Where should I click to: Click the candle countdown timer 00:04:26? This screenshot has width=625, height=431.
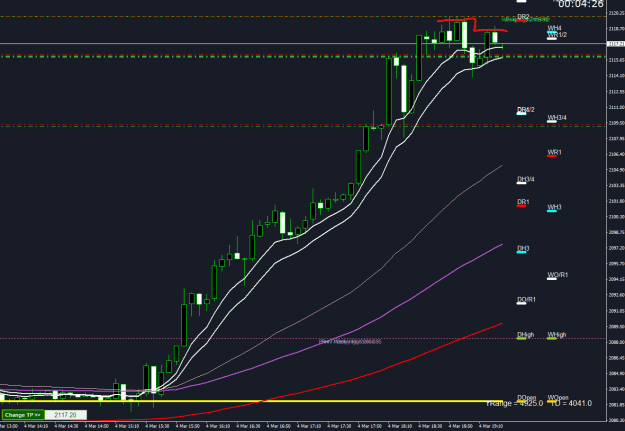[581, 4]
